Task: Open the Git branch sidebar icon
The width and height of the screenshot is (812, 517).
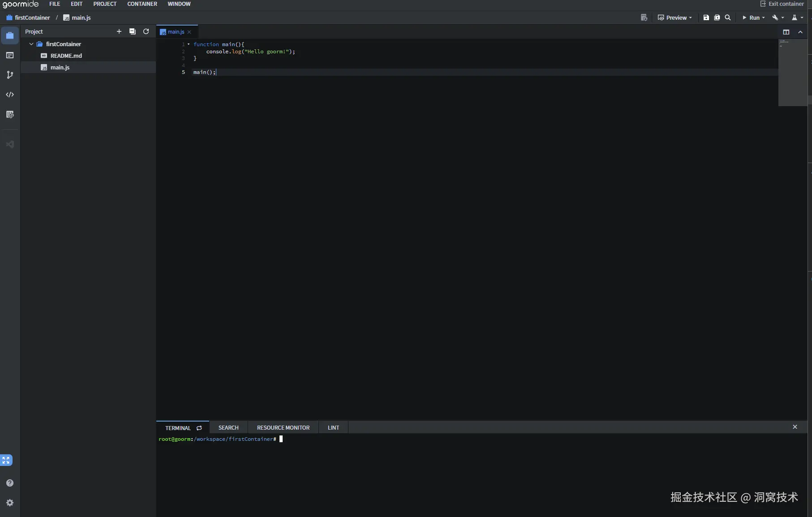Action: pyautogui.click(x=10, y=75)
